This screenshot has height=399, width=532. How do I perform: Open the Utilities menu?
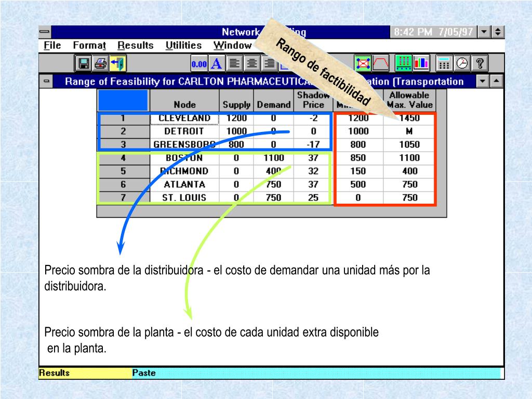pyautogui.click(x=183, y=46)
